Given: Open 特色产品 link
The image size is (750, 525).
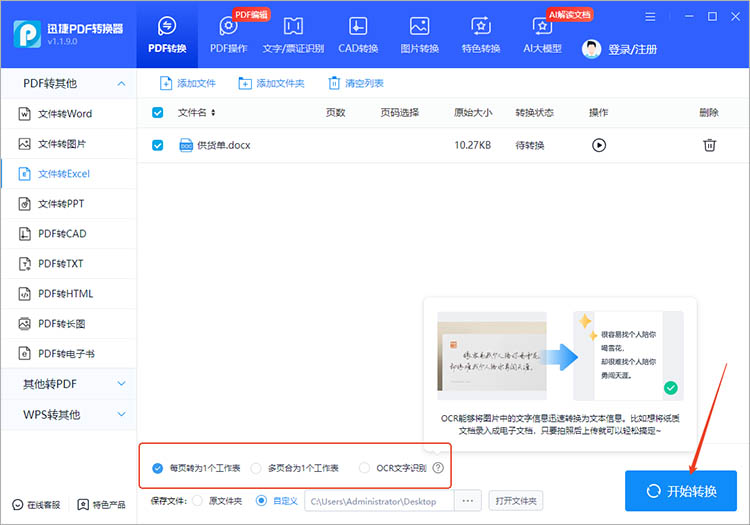Looking at the screenshot, I should 101,504.
